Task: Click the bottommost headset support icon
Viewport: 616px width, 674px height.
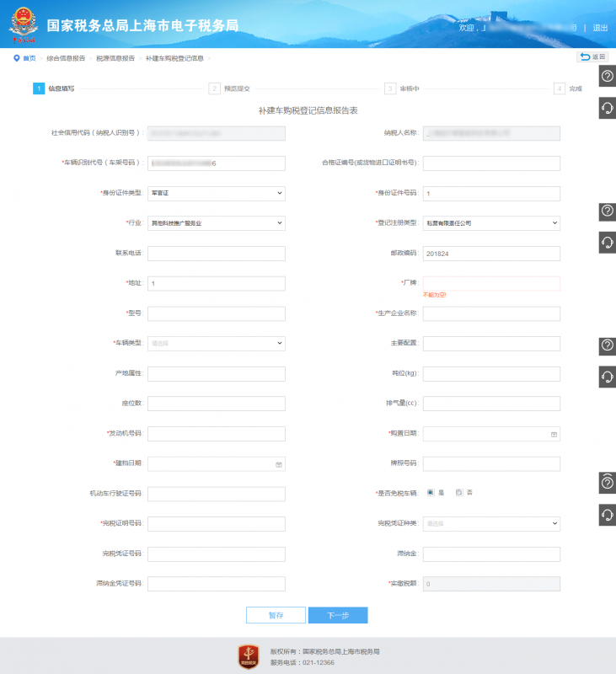Action: click(x=607, y=514)
